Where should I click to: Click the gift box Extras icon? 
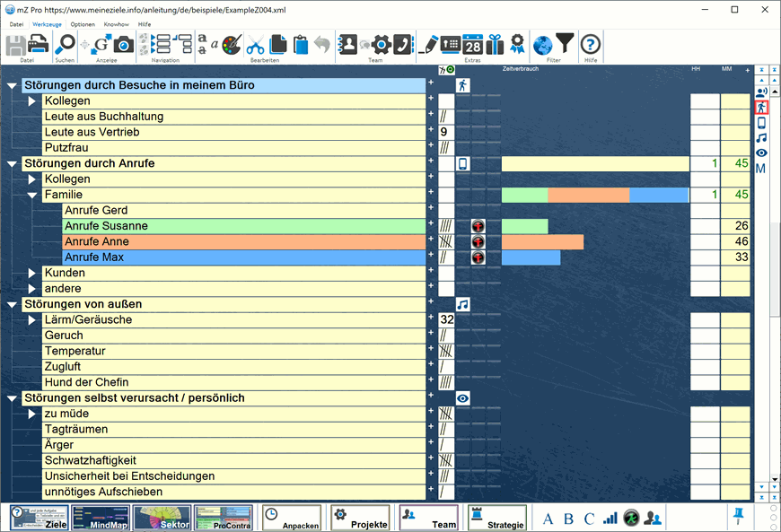click(x=495, y=44)
